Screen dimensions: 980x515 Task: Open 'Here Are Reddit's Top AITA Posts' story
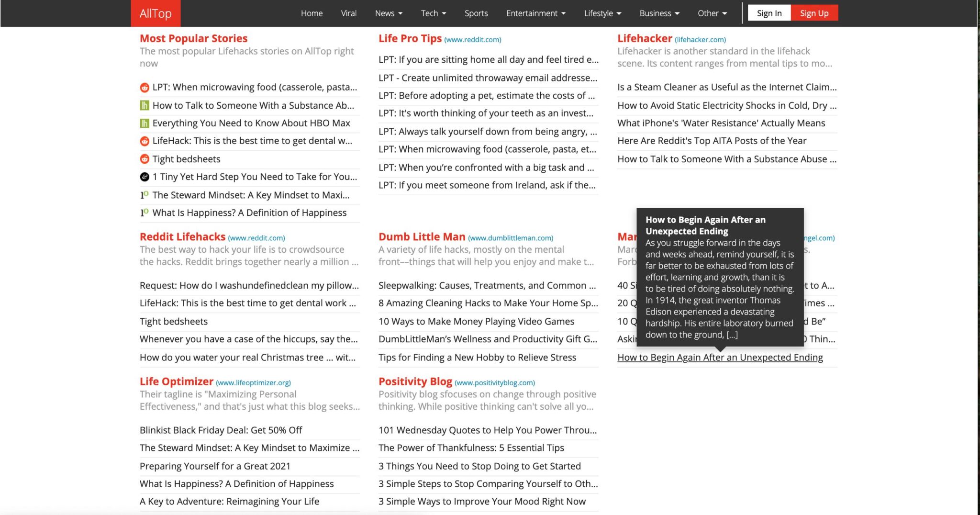pos(712,141)
